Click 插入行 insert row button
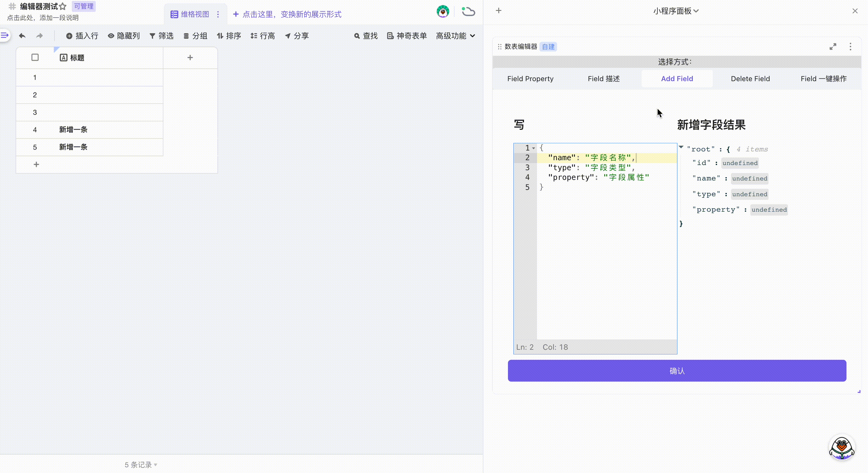The height and width of the screenshot is (473, 868). [x=82, y=36]
